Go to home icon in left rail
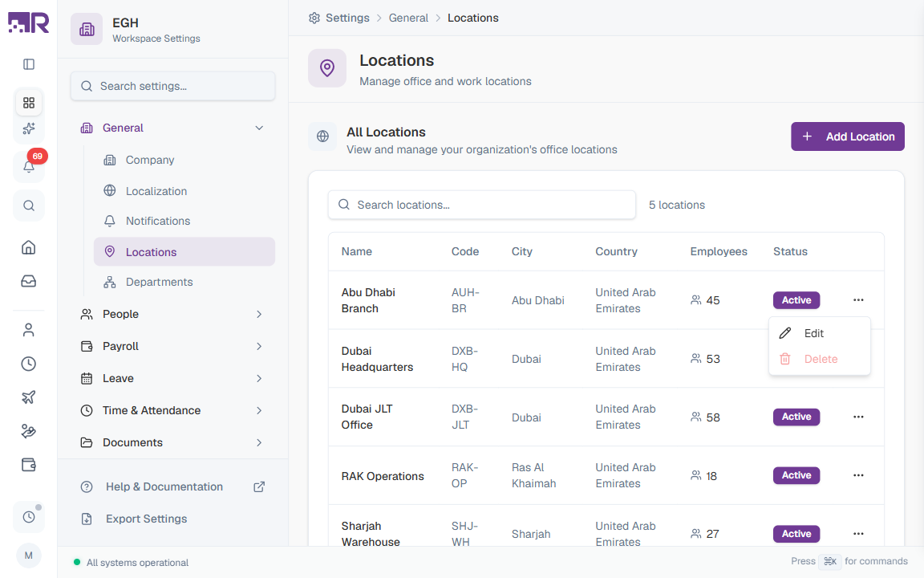The width and height of the screenshot is (924, 578). (28, 247)
